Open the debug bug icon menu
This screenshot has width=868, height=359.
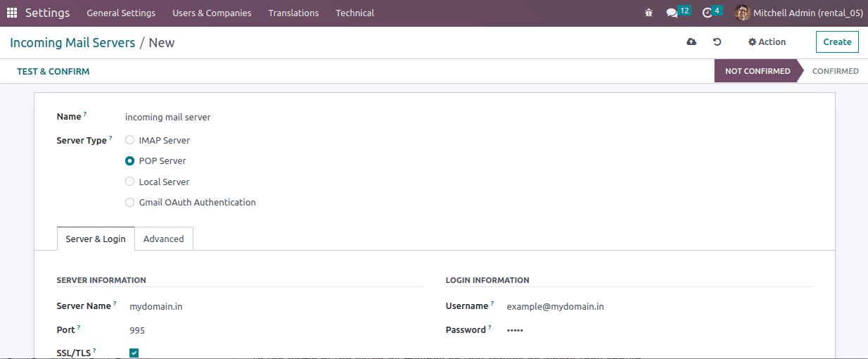(x=649, y=13)
